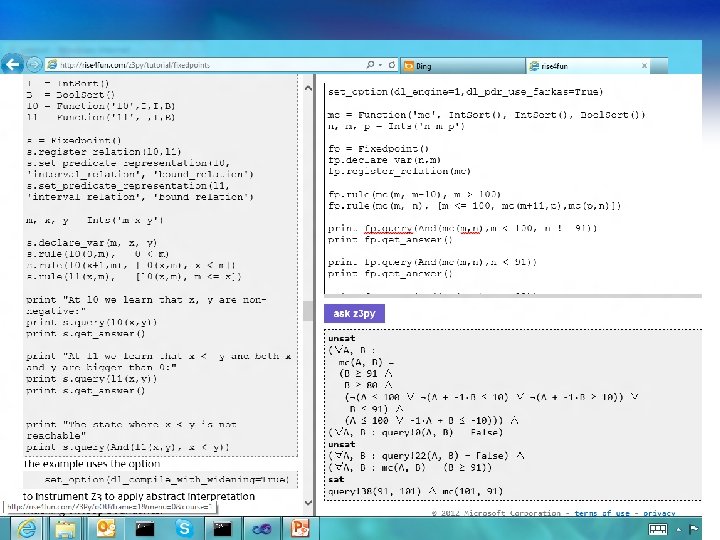Open Internet Explorer from the taskbar
This screenshot has height=540, width=720.
pos(27,529)
